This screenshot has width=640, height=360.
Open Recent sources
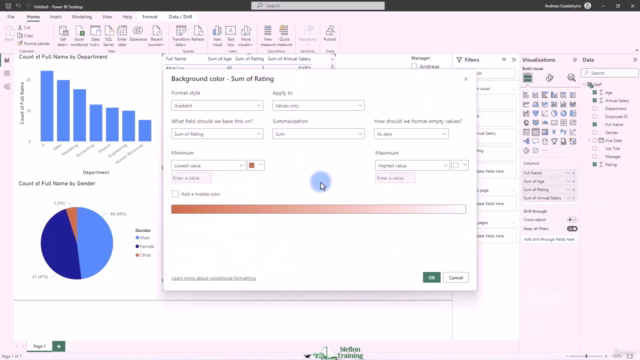(x=157, y=36)
